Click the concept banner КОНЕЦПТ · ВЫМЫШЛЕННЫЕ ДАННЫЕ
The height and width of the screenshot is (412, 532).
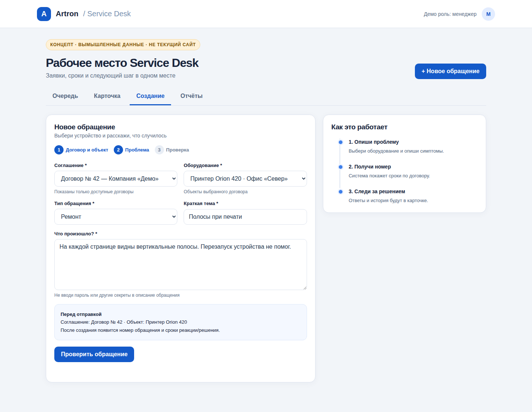[x=123, y=45]
